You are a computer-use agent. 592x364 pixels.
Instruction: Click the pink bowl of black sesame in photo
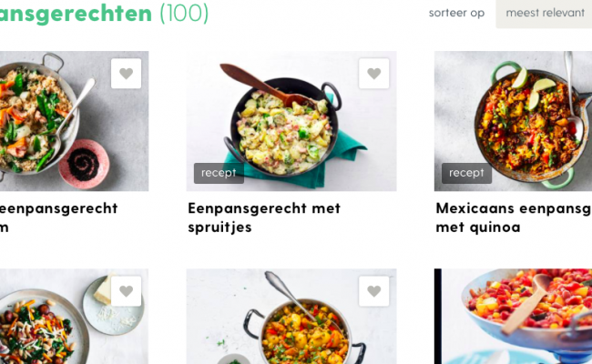[x=84, y=164]
